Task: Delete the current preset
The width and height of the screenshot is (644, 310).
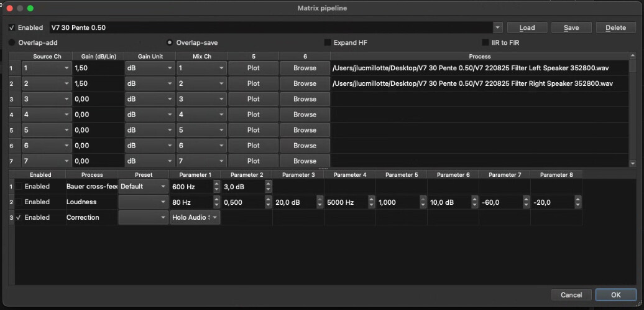Action: 615,28
